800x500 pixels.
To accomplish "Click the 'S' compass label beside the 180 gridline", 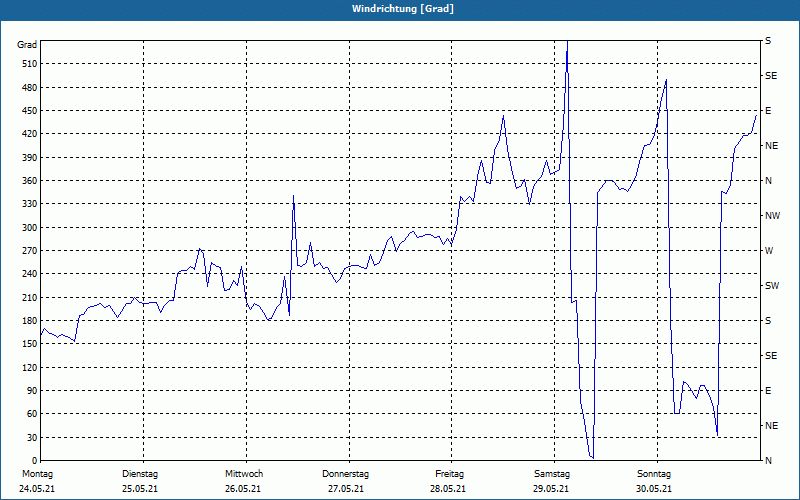I will (x=768, y=321).
